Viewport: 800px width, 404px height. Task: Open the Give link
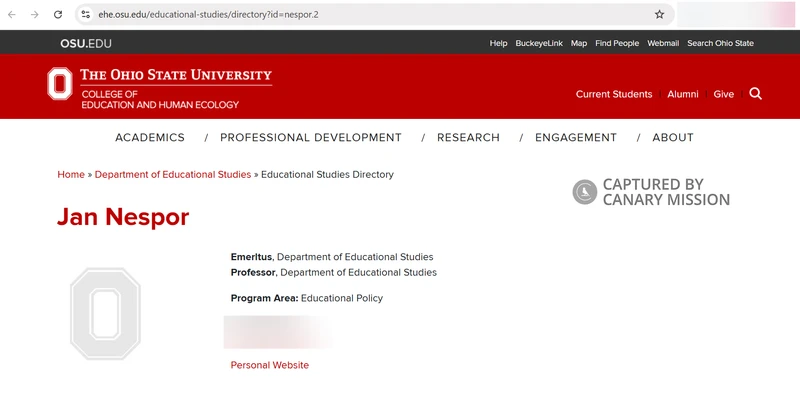point(723,94)
